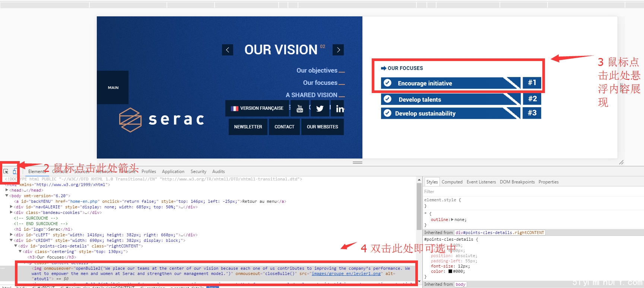This screenshot has height=288, width=644.
Task: Click the #2 focus badge
Action: coord(532,99)
